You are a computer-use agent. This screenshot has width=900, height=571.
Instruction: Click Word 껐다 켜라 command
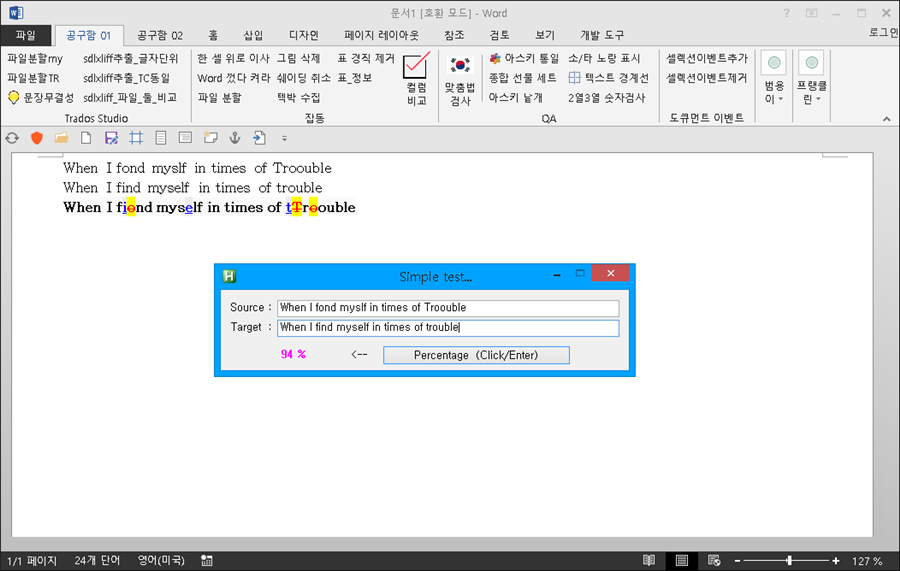coord(234,78)
